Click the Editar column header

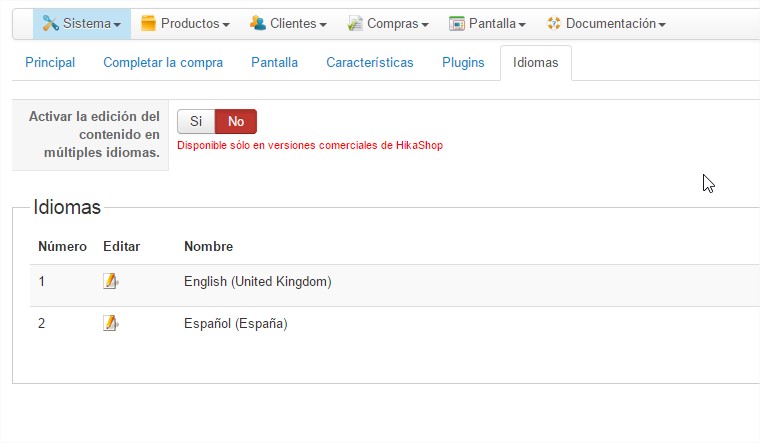pos(122,246)
